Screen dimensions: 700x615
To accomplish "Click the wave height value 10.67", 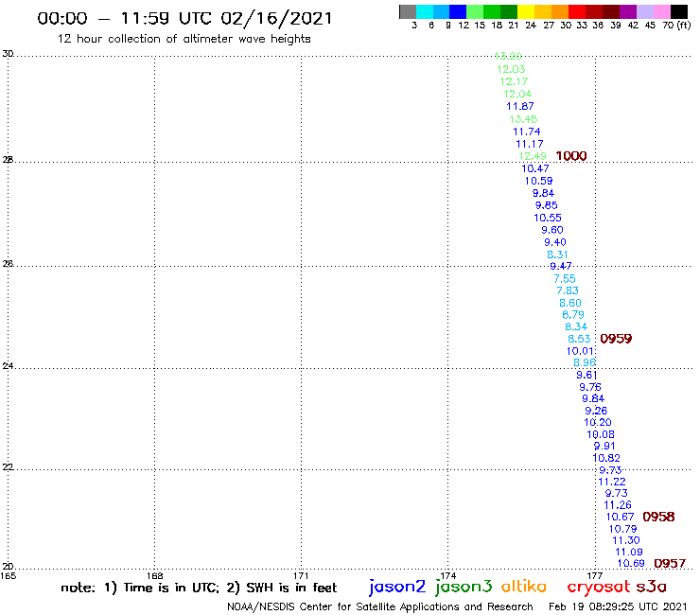I will pyautogui.click(x=621, y=517).
